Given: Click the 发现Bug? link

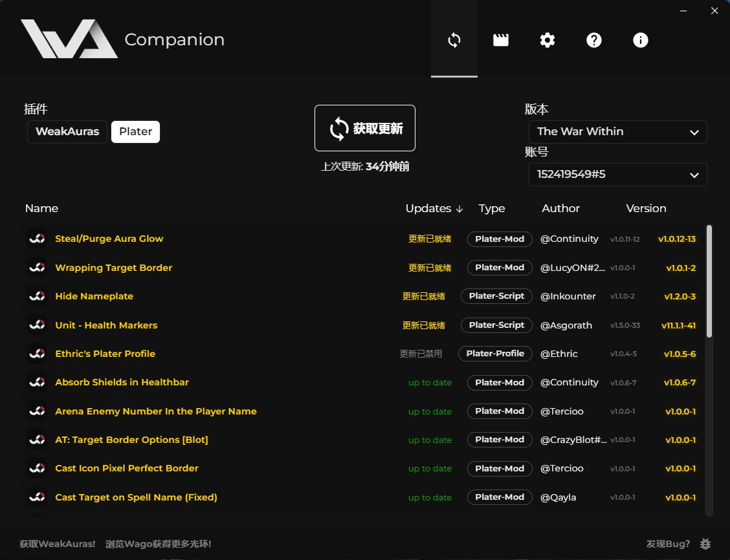Looking at the screenshot, I should 668,544.
